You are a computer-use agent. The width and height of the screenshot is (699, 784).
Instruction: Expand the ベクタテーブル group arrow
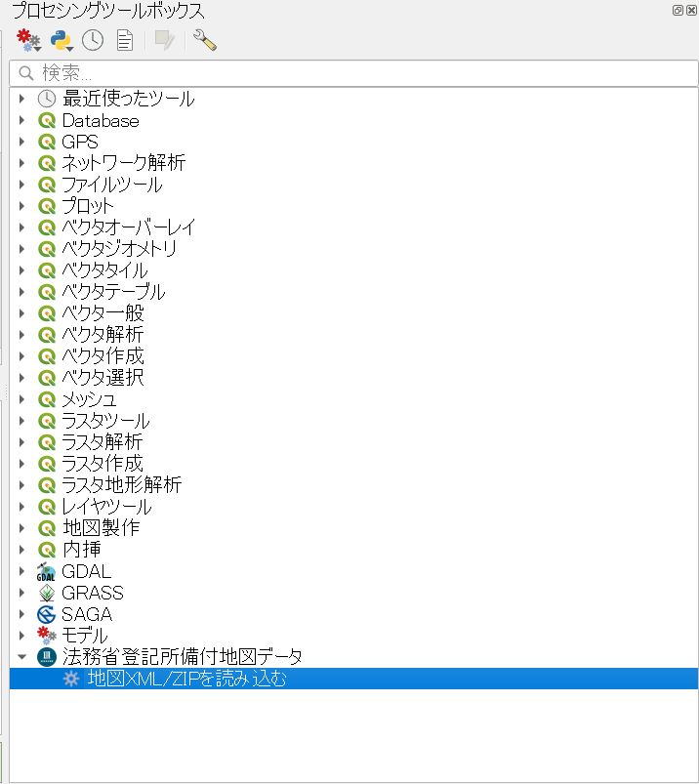pyautogui.click(x=21, y=292)
